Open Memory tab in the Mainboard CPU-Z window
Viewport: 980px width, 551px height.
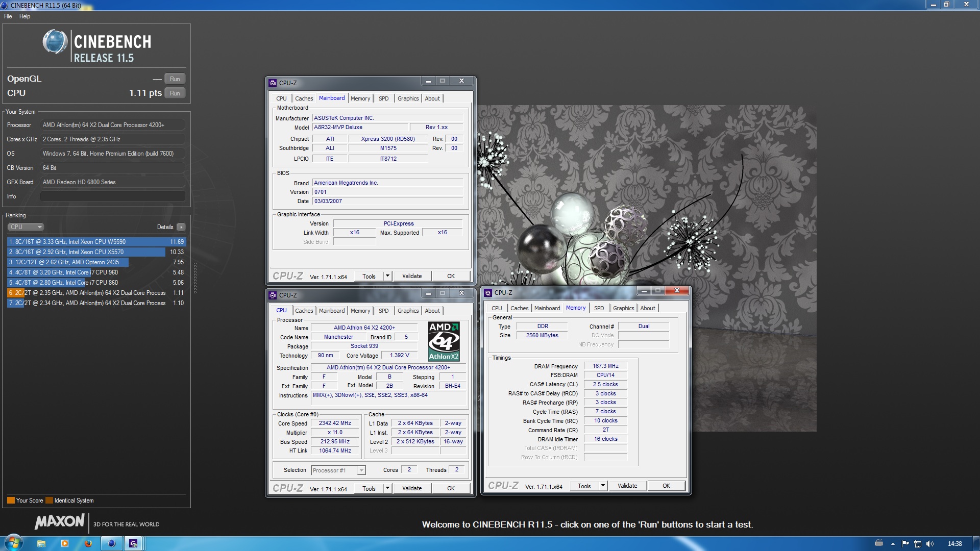pyautogui.click(x=360, y=98)
